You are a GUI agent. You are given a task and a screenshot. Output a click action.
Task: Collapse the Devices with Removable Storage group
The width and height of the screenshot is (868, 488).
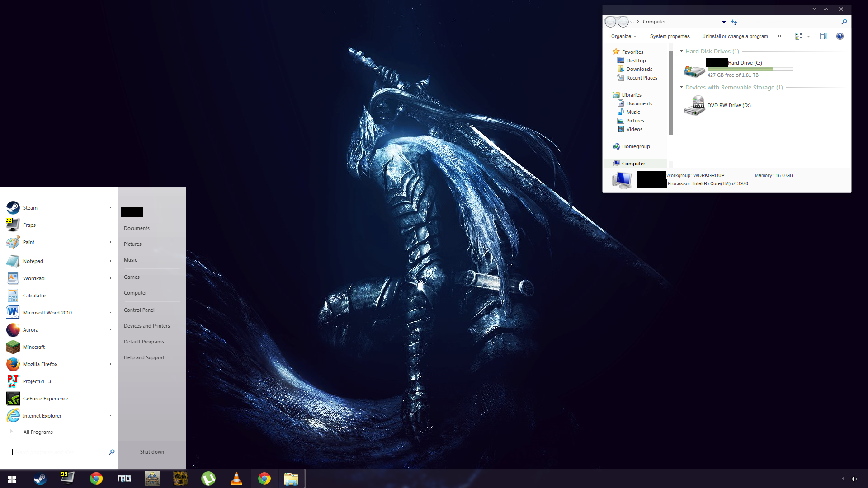point(682,87)
